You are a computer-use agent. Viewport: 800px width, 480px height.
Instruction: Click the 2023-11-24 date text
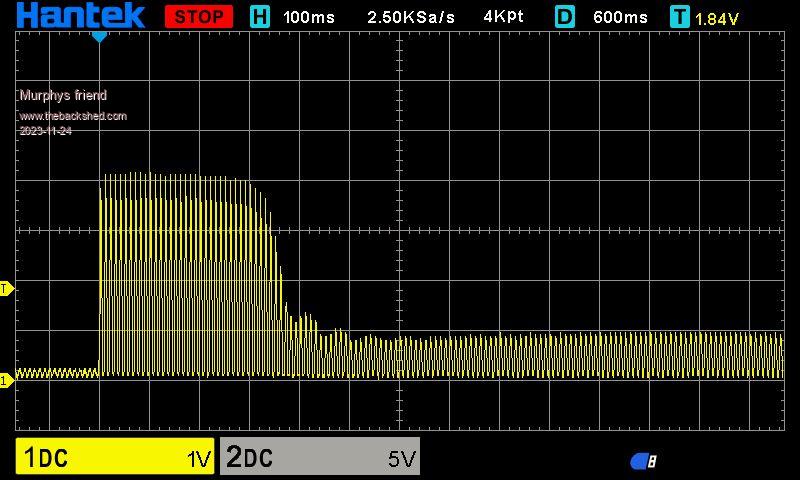[x=45, y=131]
